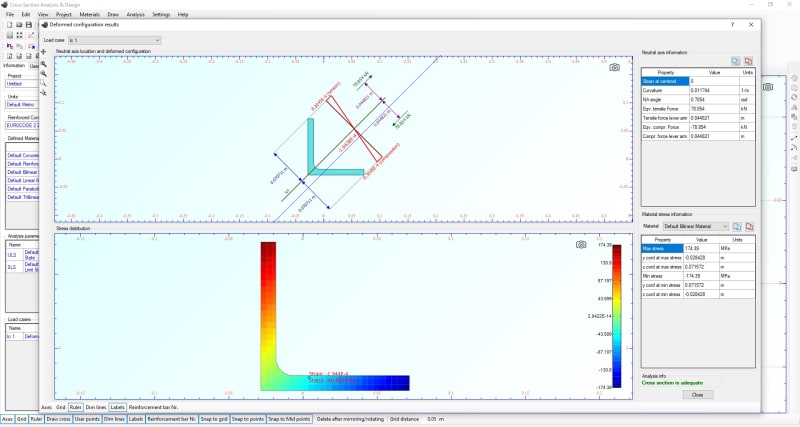Click the line tool in right main sidebar
The width and height of the screenshot is (800, 427).
(794, 138)
